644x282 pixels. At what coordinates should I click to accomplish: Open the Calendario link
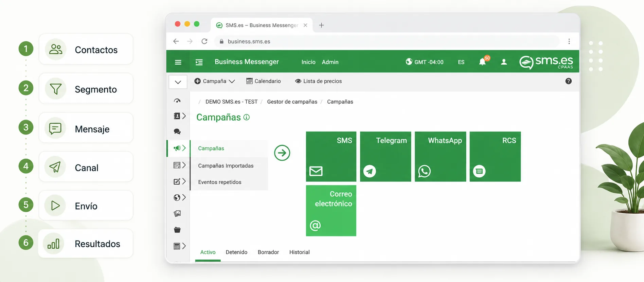[264, 81]
